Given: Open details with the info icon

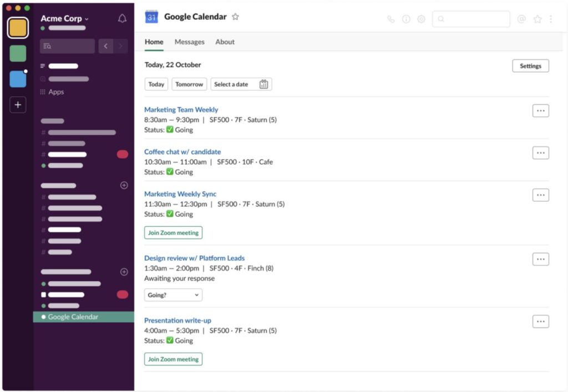Looking at the screenshot, I should point(406,19).
